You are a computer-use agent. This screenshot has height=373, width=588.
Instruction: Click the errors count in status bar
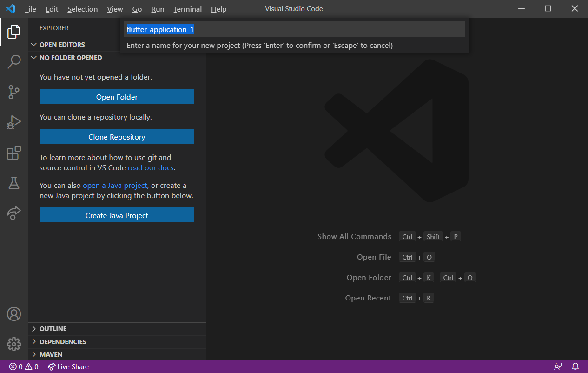click(16, 367)
